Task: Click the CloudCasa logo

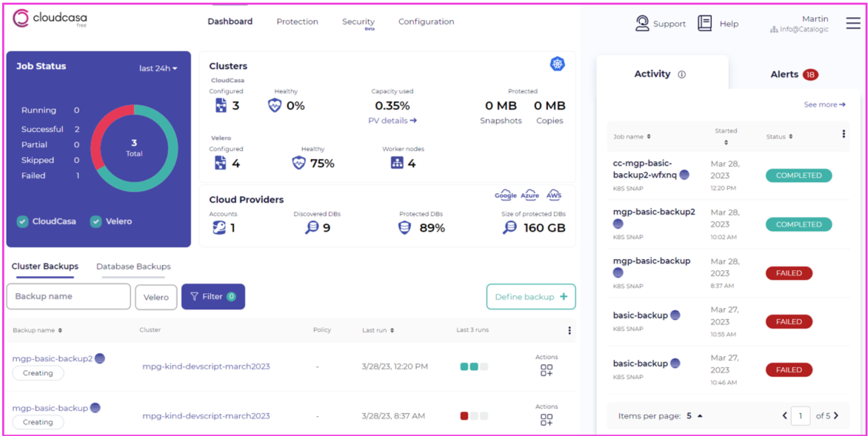Action: coord(49,19)
